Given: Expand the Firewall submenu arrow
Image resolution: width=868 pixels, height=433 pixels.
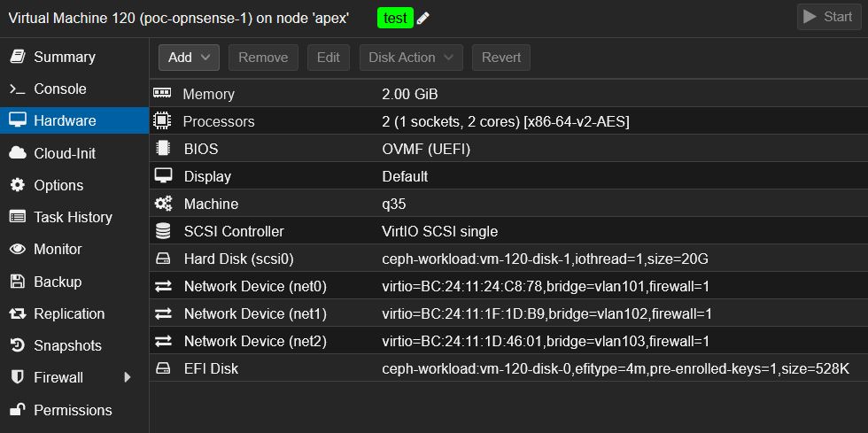Looking at the screenshot, I should click(128, 378).
